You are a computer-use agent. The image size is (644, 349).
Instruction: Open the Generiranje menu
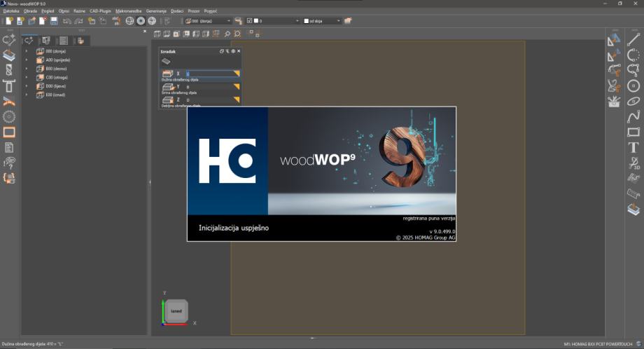tap(156, 11)
